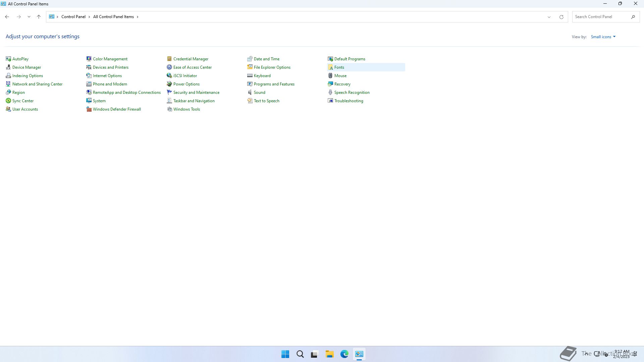Open Power Options
Viewport: 644px width, 362px height.
pyautogui.click(x=186, y=84)
